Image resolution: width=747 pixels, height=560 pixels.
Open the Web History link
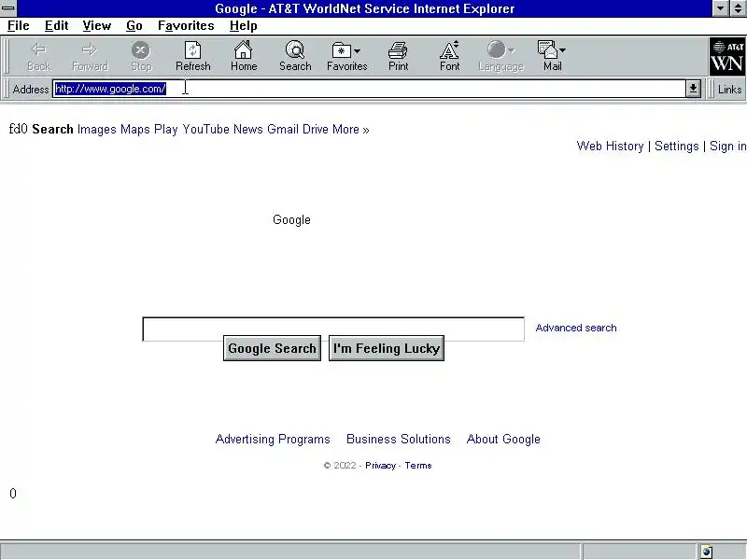pyautogui.click(x=611, y=147)
